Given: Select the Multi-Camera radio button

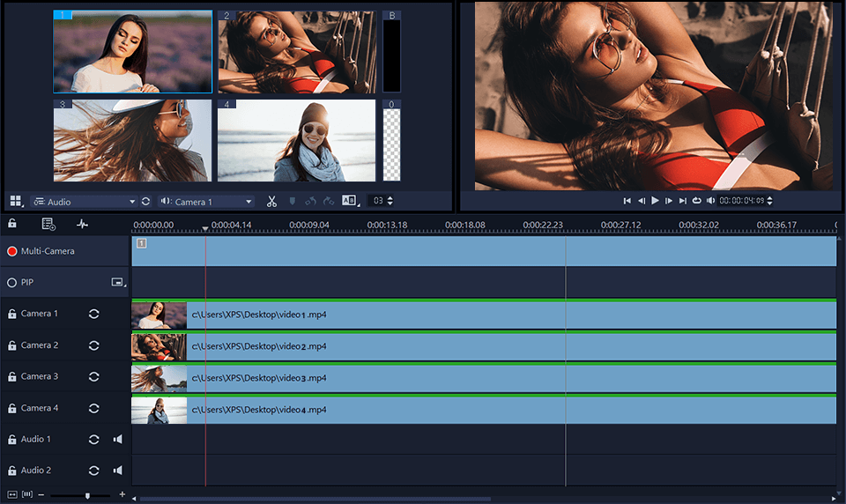Looking at the screenshot, I should click(12, 251).
